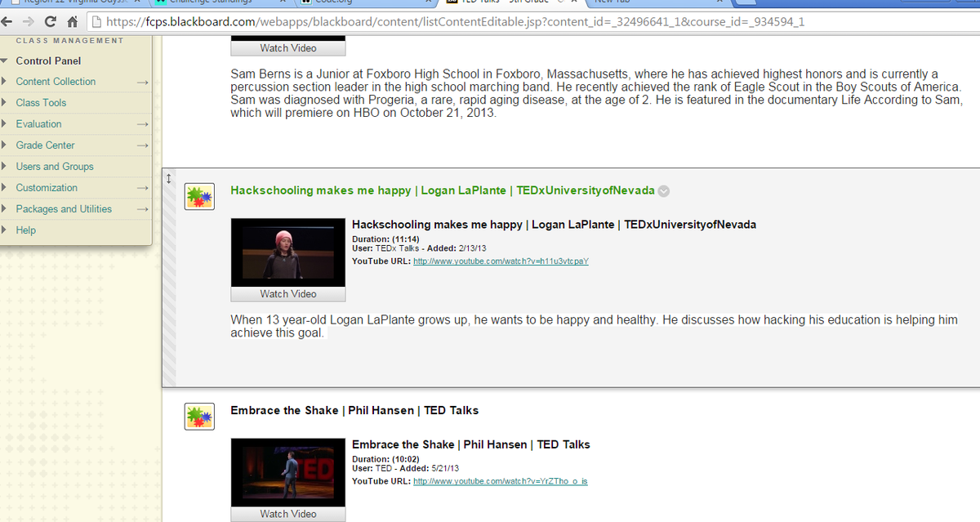Click the Hackschooling video thumbnail
This screenshot has width=980, height=522.
(288, 252)
